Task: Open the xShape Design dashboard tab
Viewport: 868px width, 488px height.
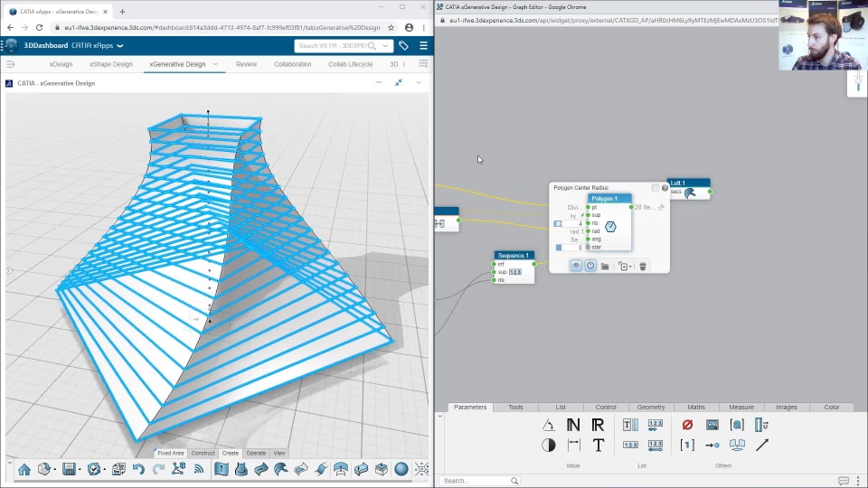Action: [110, 64]
